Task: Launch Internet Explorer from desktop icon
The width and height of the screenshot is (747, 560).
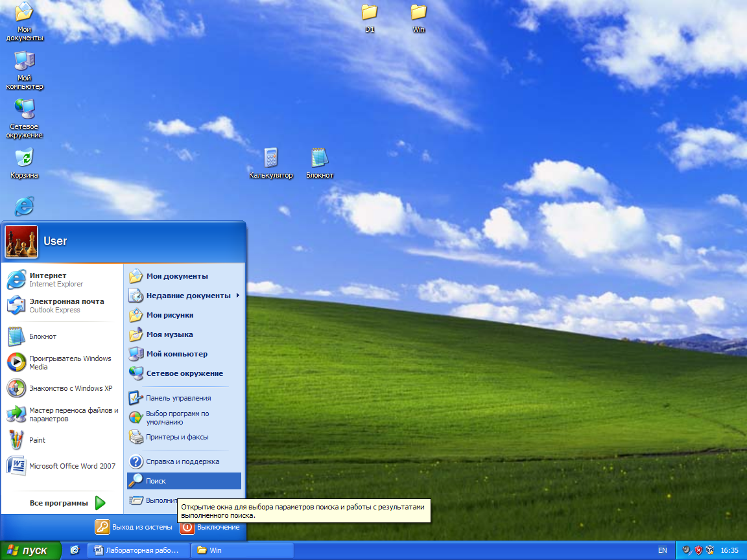Action: tap(24, 206)
